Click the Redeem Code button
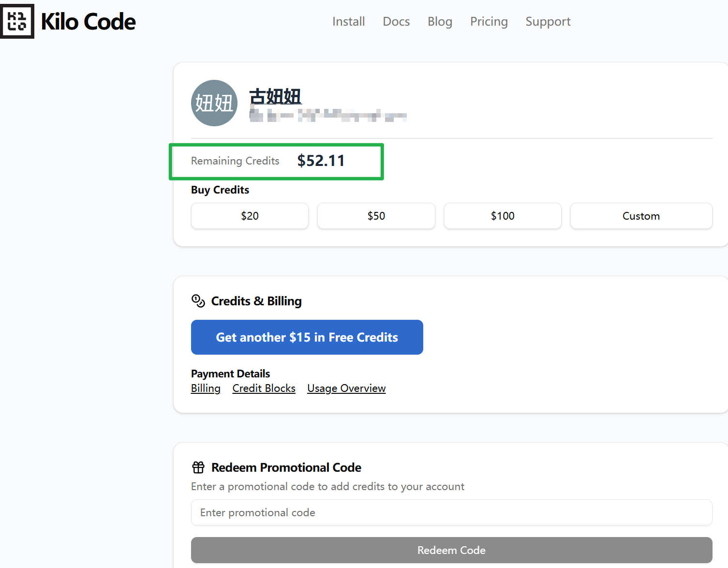The image size is (728, 568). (x=452, y=550)
